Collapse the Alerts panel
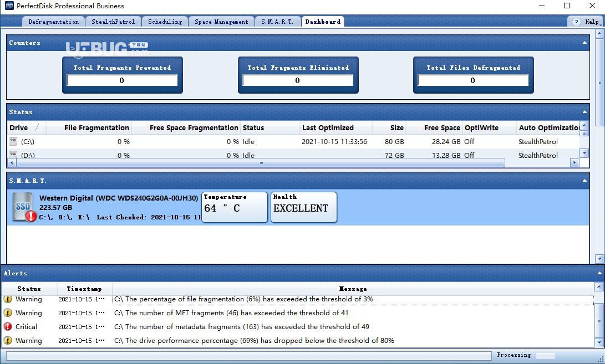Viewport: 605px width, 364px height. pos(599,273)
